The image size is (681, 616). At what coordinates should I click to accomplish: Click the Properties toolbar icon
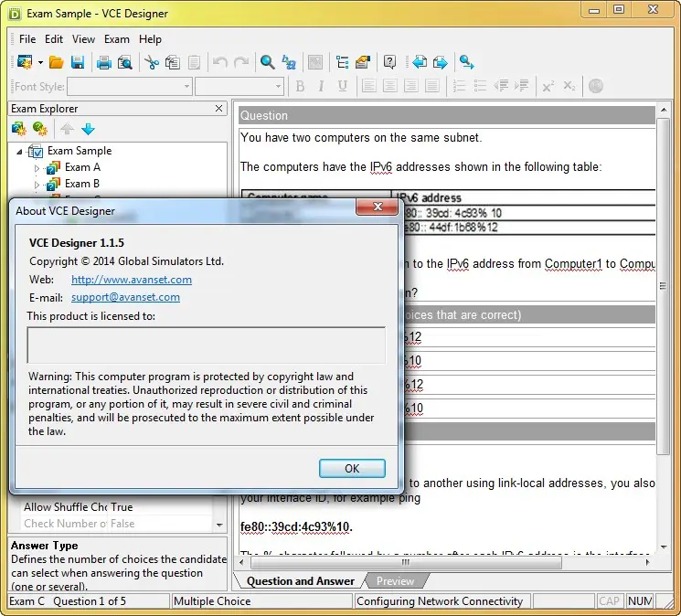pos(363,62)
